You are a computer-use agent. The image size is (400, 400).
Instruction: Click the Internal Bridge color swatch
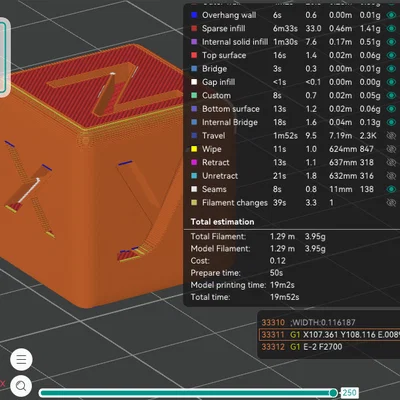[x=194, y=122]
